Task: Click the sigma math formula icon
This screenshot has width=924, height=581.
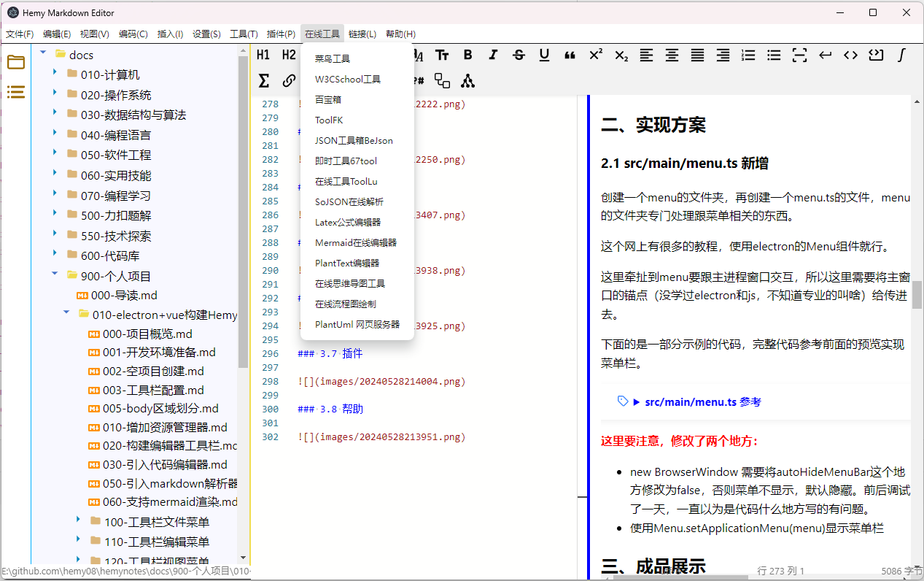Action: (x=264, y=81)
